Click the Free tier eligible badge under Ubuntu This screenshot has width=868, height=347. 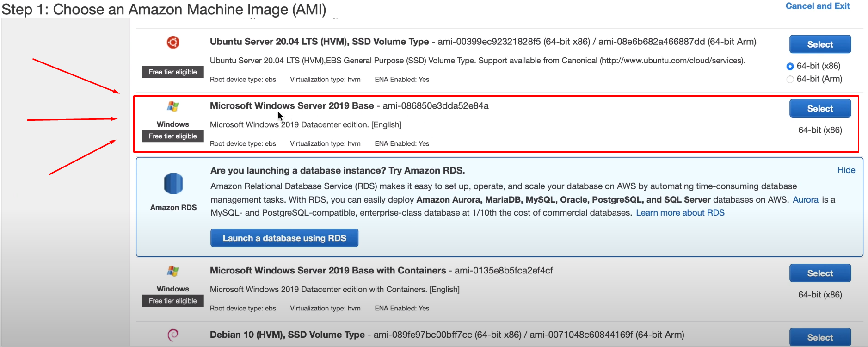pos(173,72)
